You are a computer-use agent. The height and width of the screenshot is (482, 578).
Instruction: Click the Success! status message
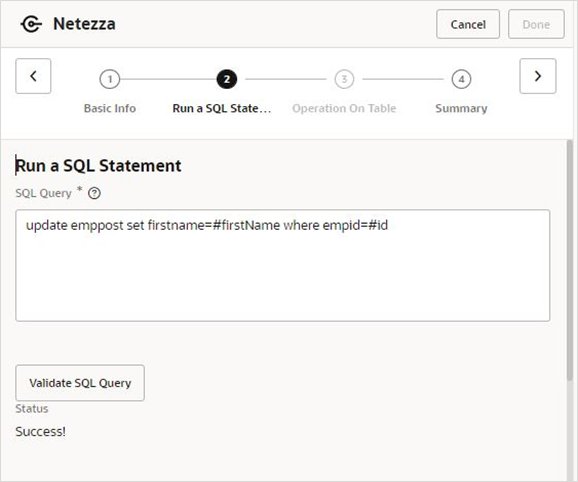[41, 432]
